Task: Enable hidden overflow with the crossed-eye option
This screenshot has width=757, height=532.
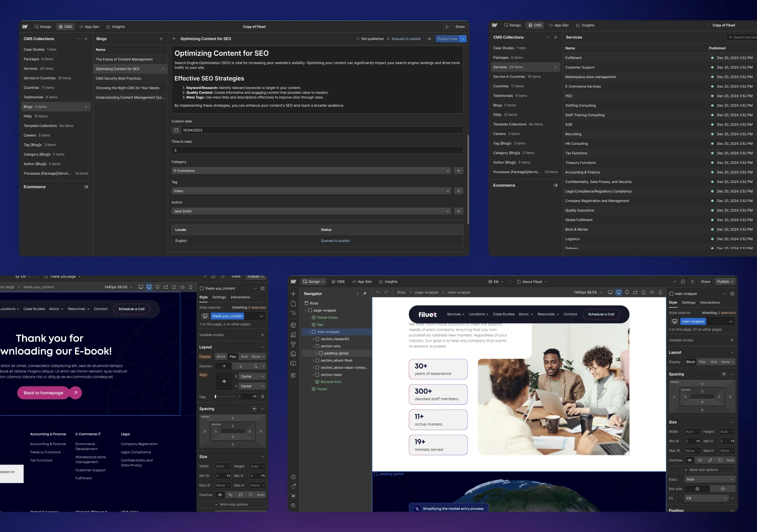Action: 230,495
